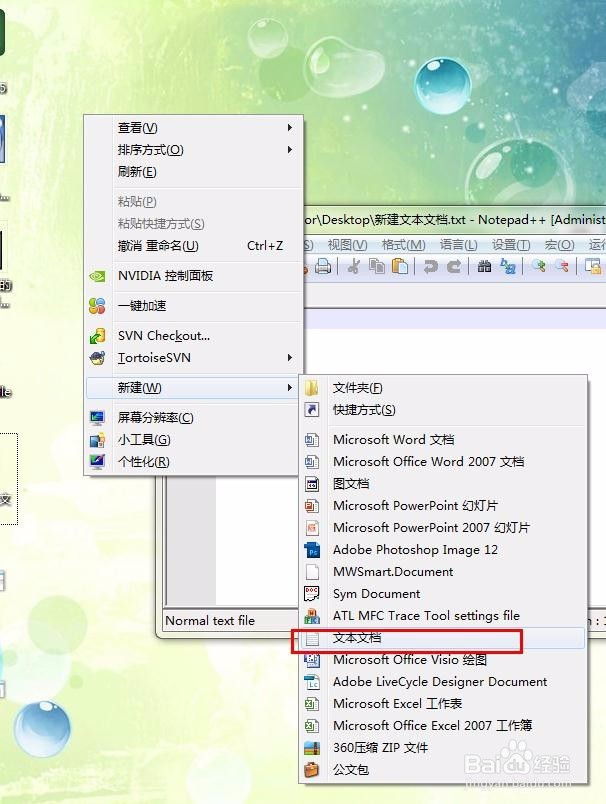Viewport: 606px width, 804px height.
Task: Open Find with the binoculars icon
Action: [x=484, y=266]
